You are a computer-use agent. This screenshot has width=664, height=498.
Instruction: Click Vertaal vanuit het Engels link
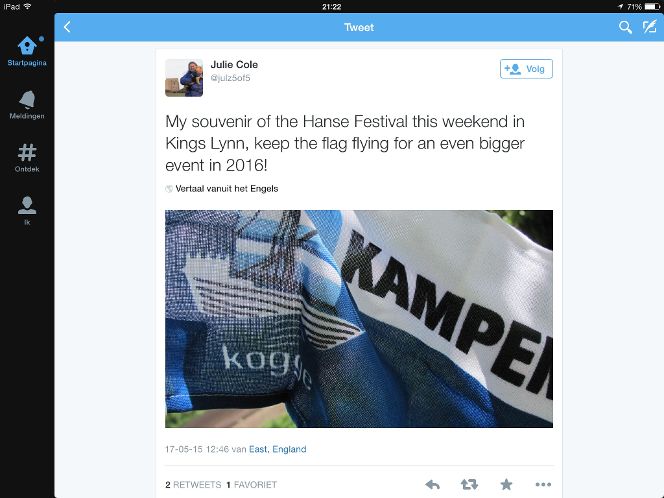[x=227, y=189]
